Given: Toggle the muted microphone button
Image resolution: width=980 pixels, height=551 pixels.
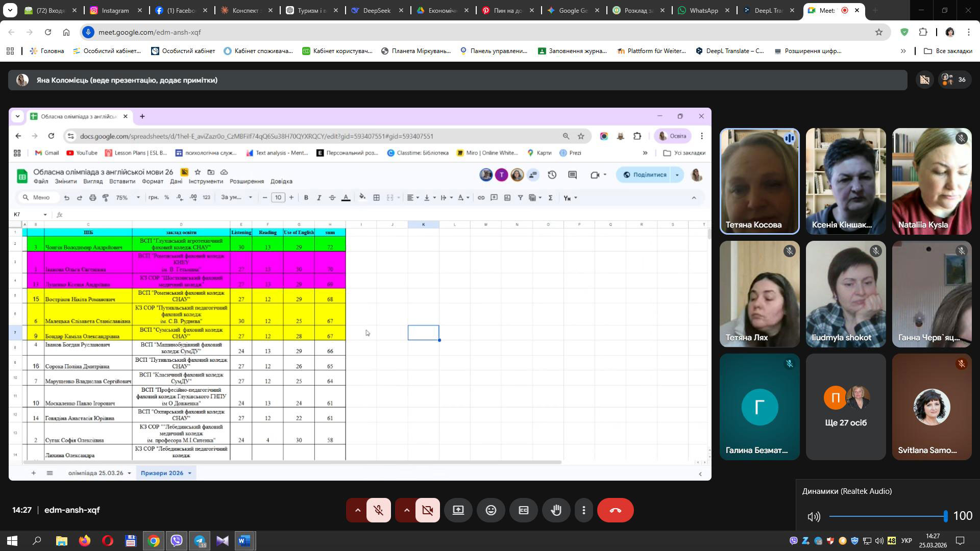Looking at the screenshot, I should [378, 510].
